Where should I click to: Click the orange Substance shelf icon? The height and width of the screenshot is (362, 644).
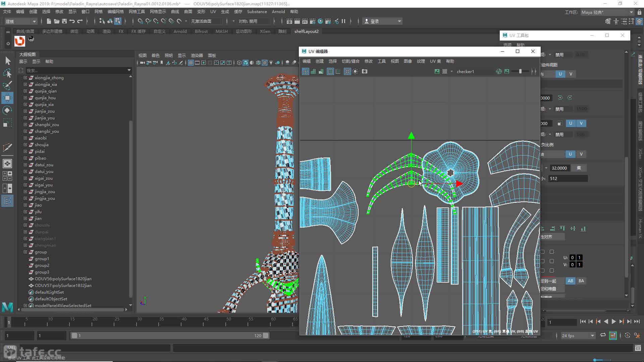(19, 41)
